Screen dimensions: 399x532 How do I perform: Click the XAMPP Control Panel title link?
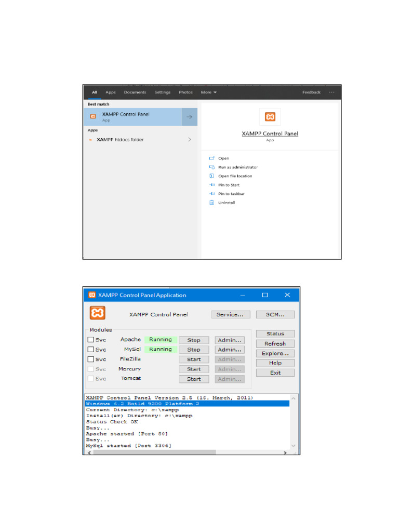point(270,134)
